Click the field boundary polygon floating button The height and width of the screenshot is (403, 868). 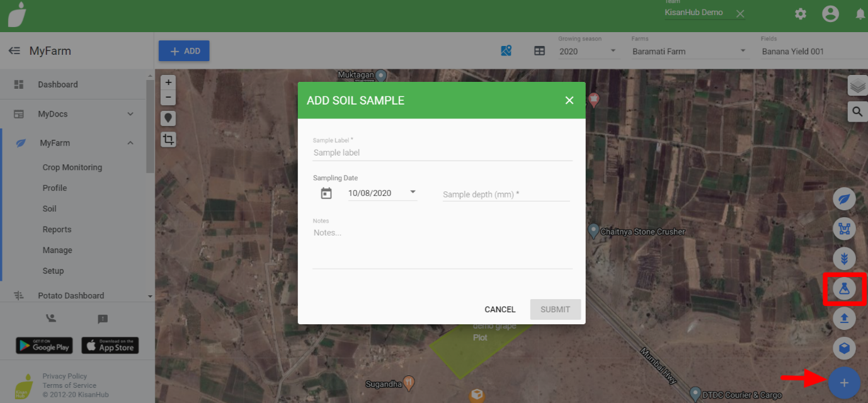click(844, 229)
